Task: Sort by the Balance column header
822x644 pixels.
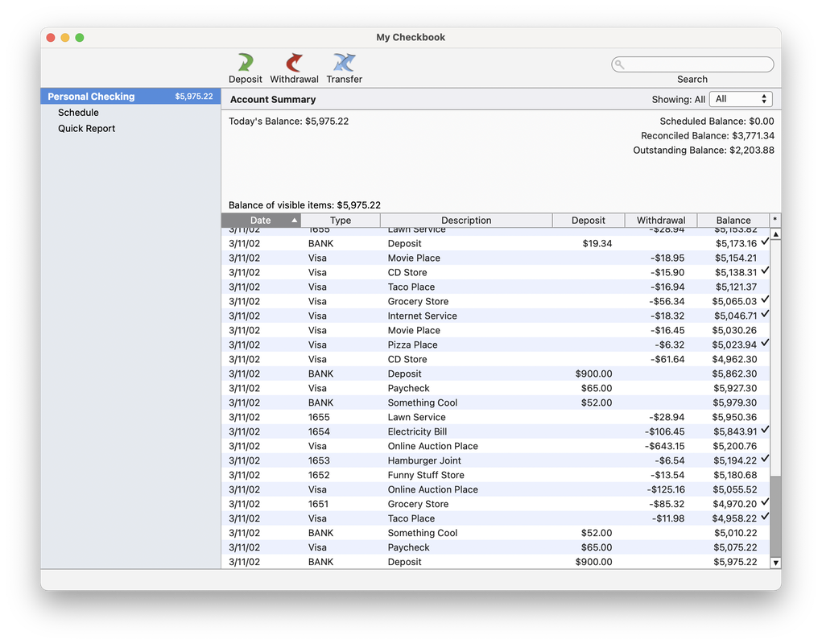Action: coord(733,221)
